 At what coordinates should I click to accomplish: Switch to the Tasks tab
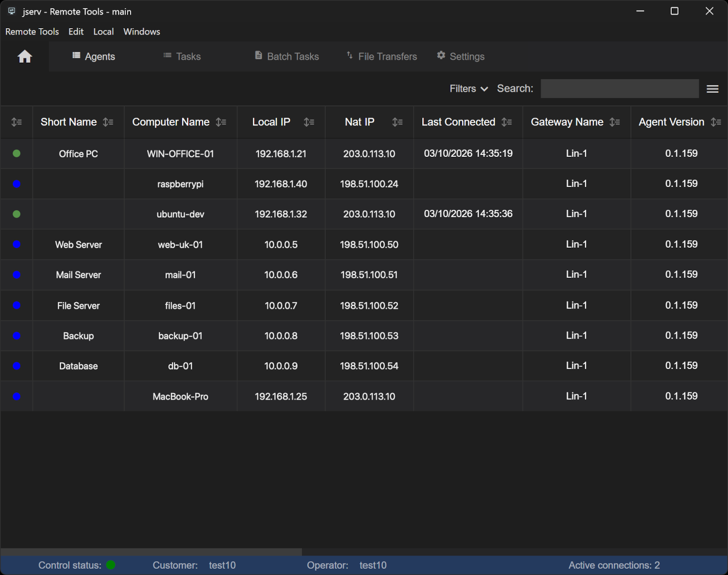coord(182,56)
